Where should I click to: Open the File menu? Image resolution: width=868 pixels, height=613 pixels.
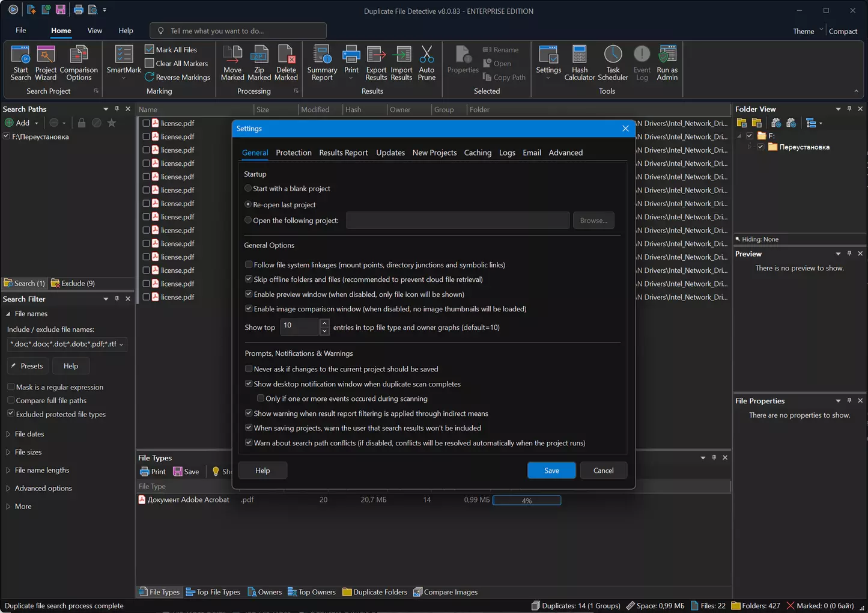click(x=20, y=31)
